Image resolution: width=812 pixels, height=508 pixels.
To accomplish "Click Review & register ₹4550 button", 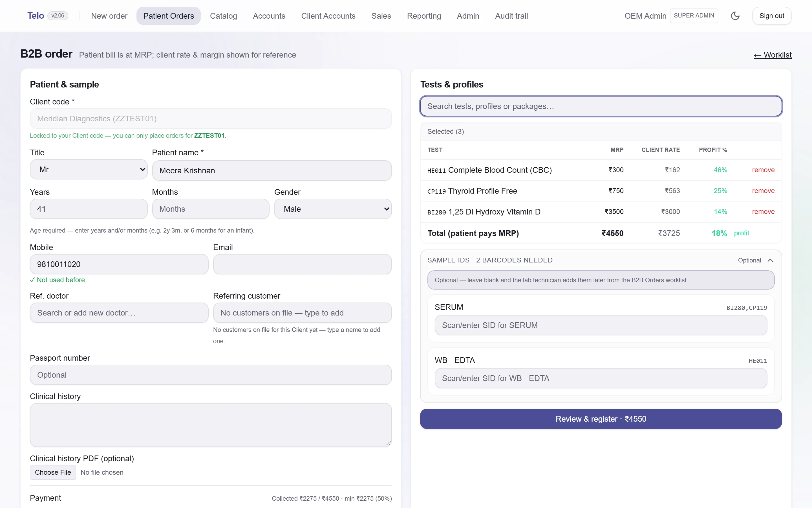I will pos(601,419).
